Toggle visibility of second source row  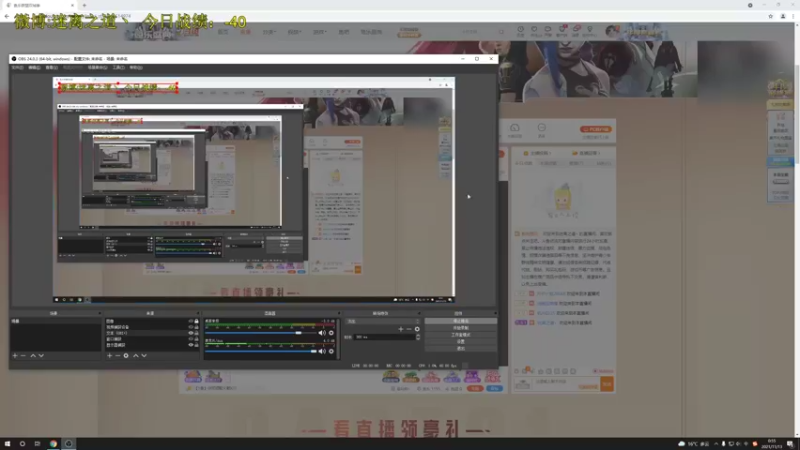click(x=191, y=327)
